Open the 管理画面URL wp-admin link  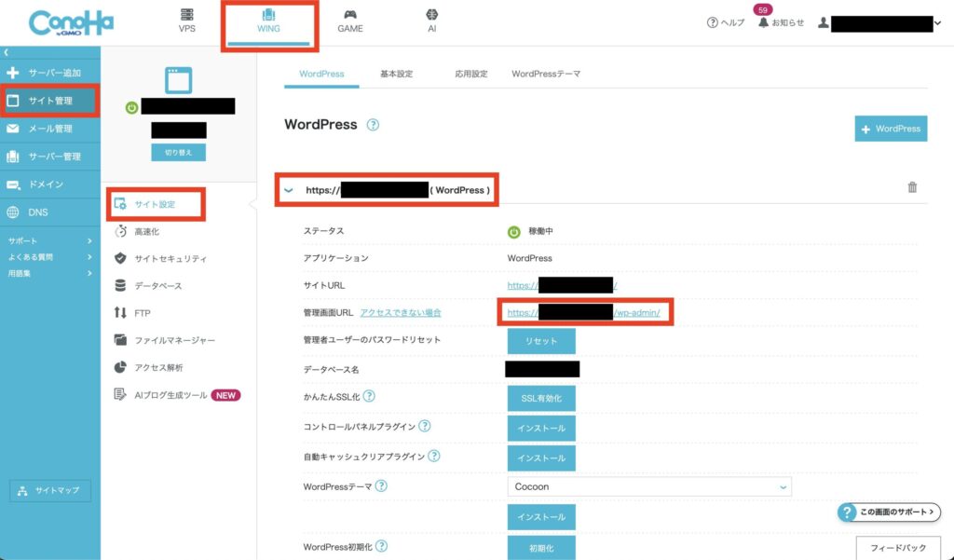(583, 313)
